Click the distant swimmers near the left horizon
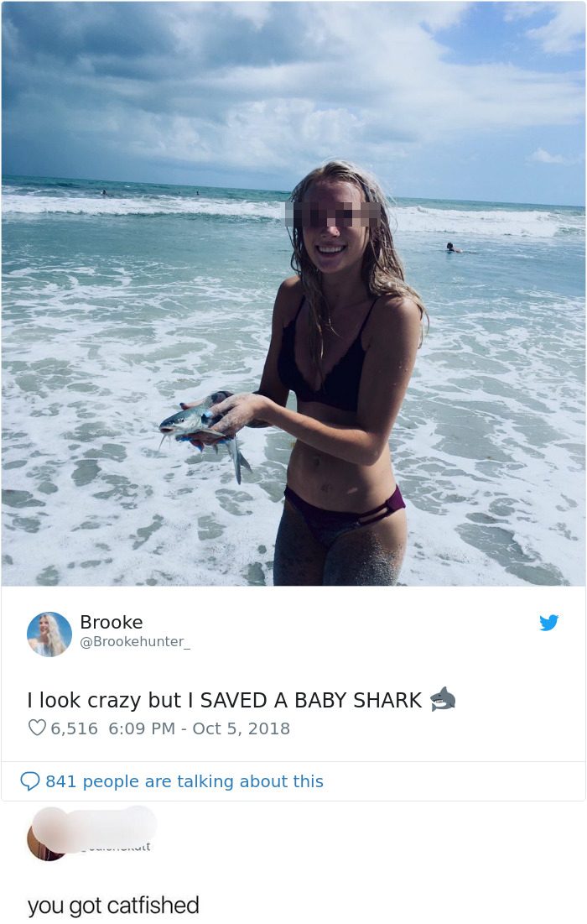The image size is (587, 924). [104, 192]
